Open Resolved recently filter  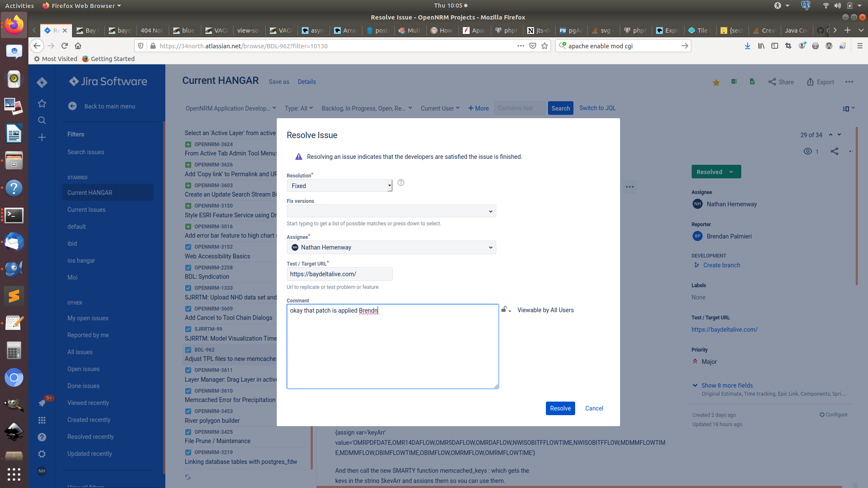(90, 437)
